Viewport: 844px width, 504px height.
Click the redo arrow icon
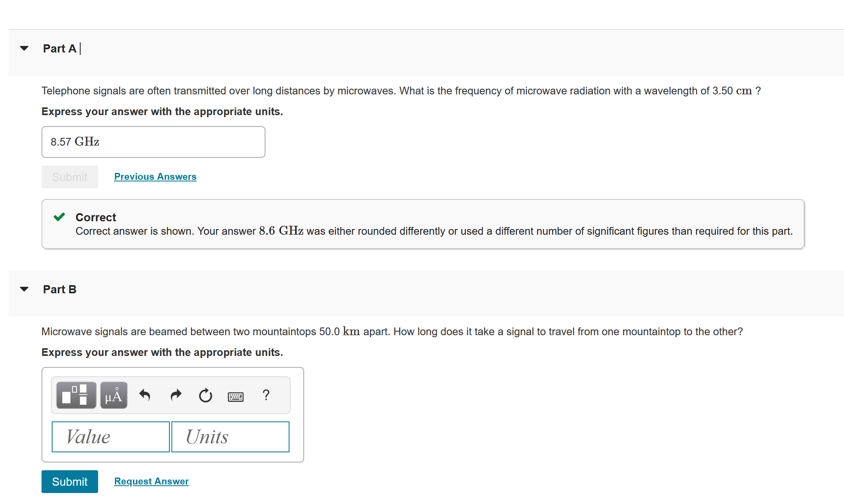[x=176, y=395]
